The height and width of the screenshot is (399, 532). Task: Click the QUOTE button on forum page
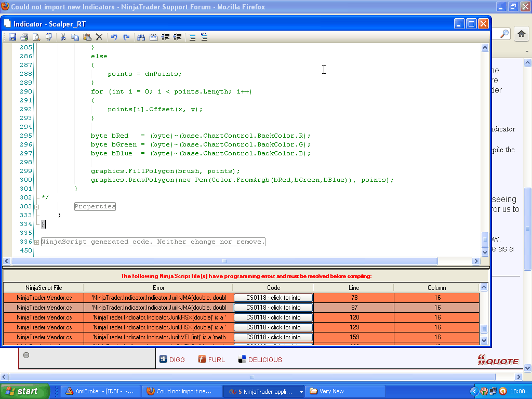(498, 360)
